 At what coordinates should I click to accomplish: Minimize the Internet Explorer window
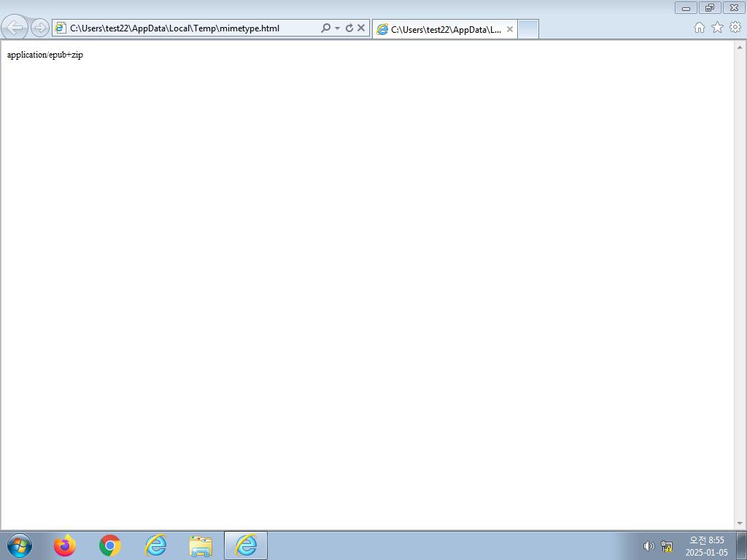coord(686,7)
